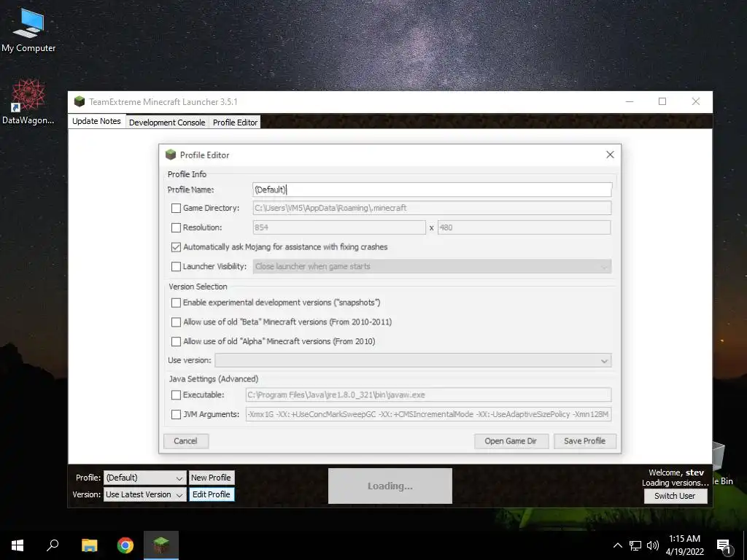Click the Profile Editor dialog grass block icon
Viewport: 747px width, 560px height.
click(x=171, y=155)
